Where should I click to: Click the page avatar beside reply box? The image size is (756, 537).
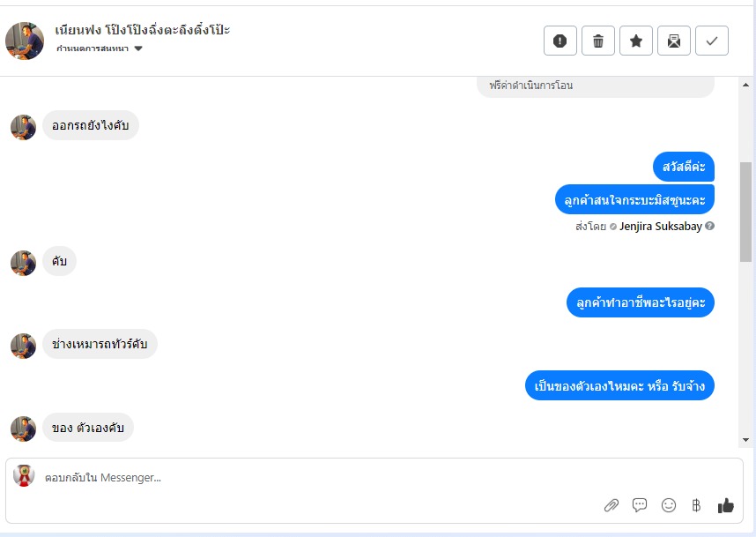24,475
